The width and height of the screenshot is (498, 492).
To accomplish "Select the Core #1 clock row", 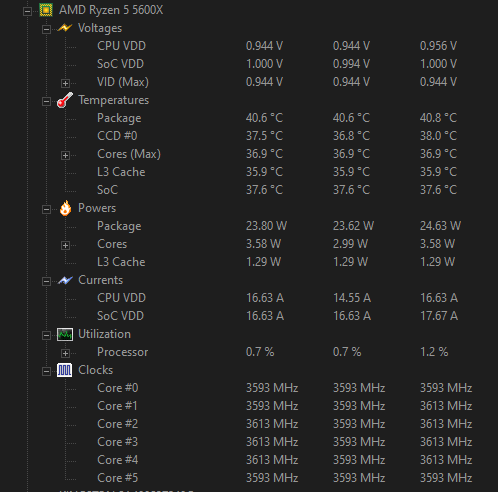I will click(117, 406).
